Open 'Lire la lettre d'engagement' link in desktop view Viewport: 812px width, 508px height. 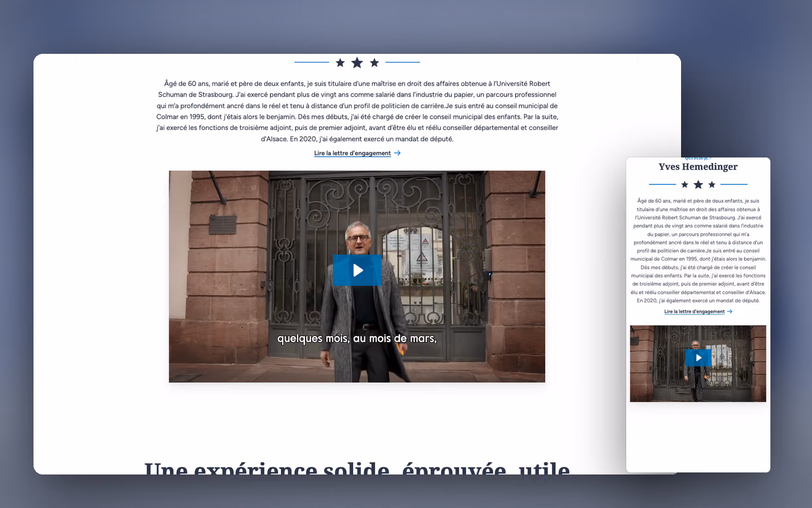pos(352,153)
